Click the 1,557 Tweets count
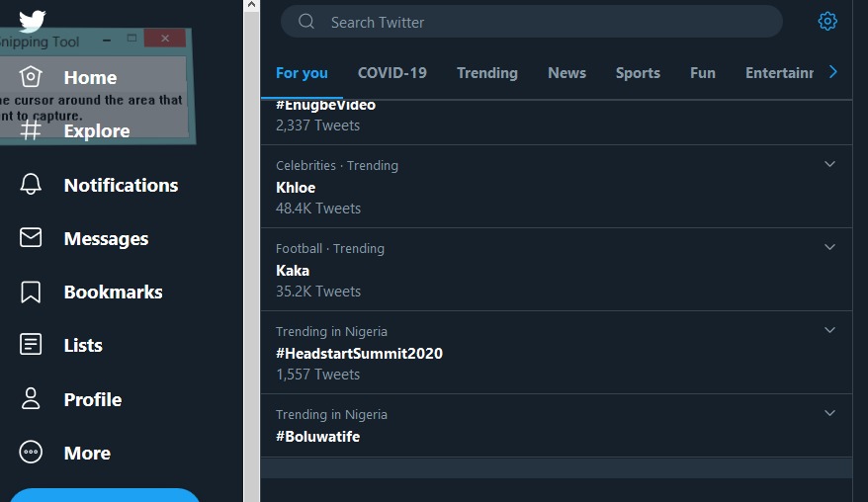The height and width of the screenshot is (502, 868). tap(317, 375)
